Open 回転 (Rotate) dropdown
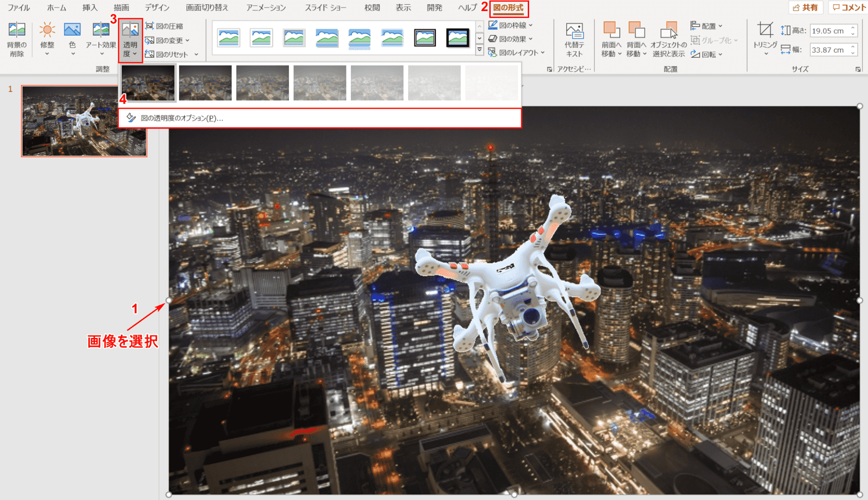 point(706,54)
